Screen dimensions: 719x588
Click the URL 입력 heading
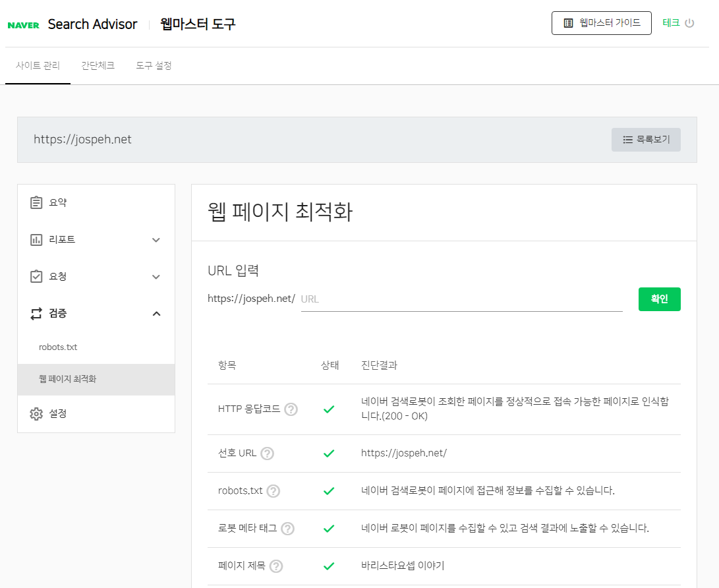coord(233,271)
